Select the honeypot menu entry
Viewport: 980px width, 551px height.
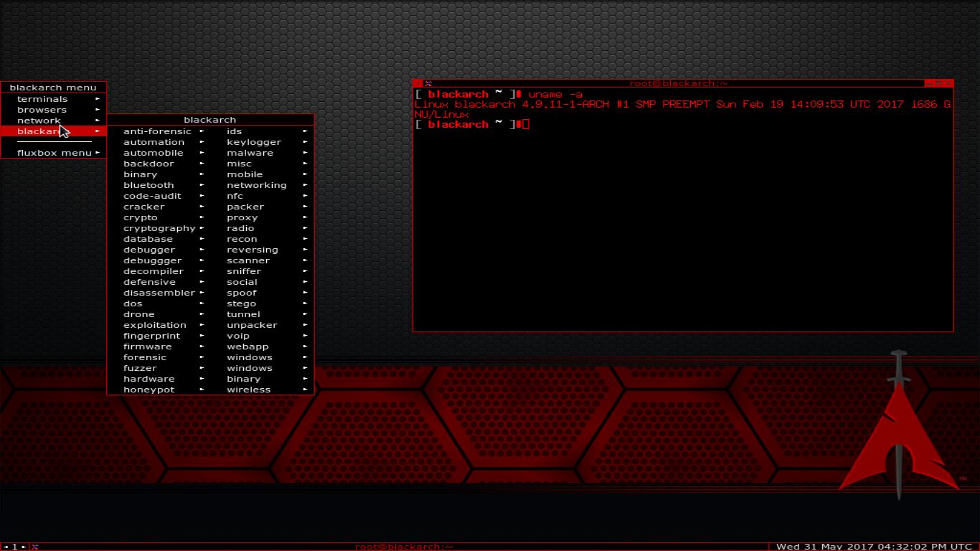click(x=149, y=390)
